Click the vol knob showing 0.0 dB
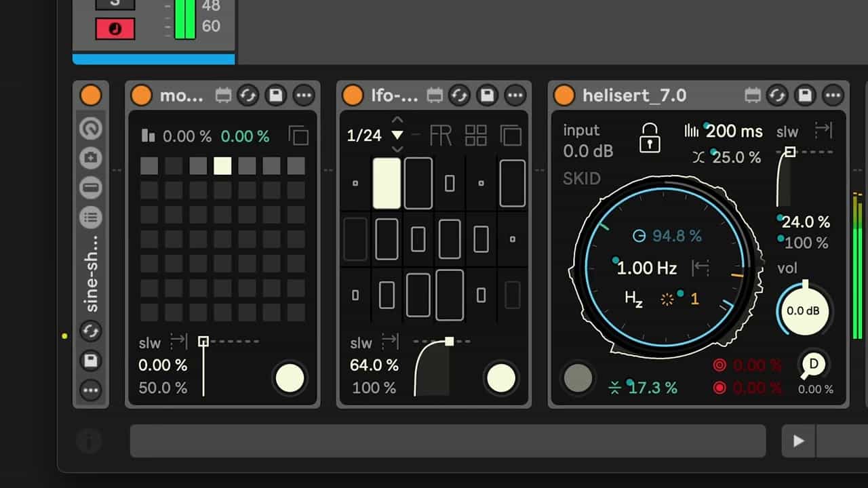 click(804, 311)
